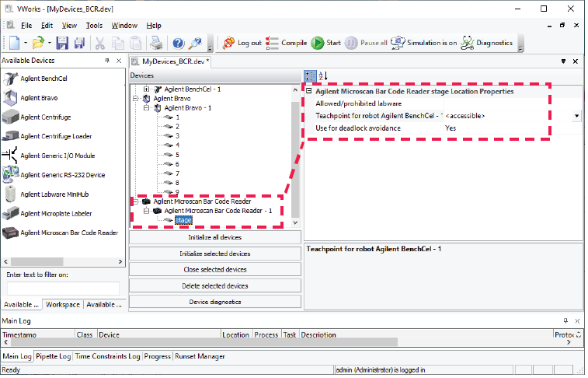This screenshot has height=378, width=588.
Task: Switch properties to categorized view
Action: 310,76
